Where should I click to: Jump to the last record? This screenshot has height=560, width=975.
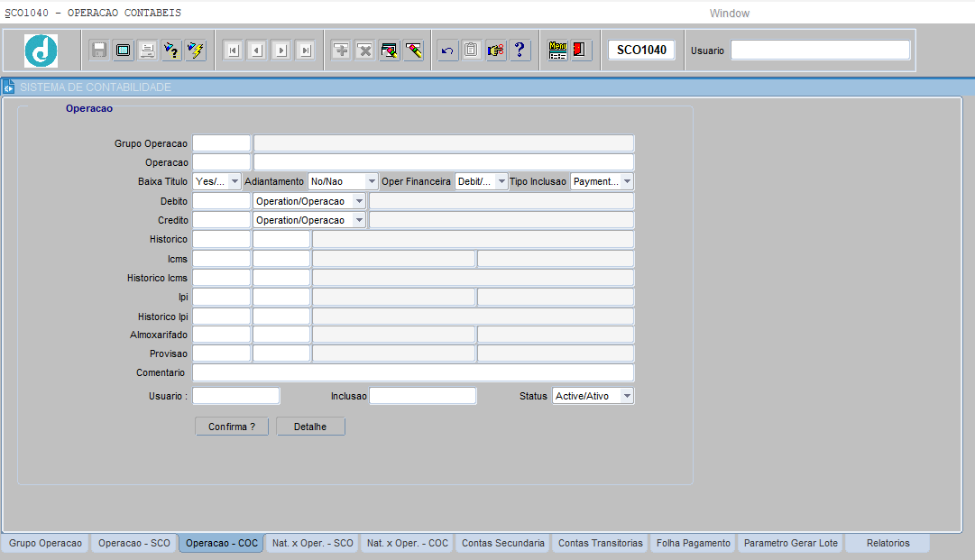pos(305,50)
